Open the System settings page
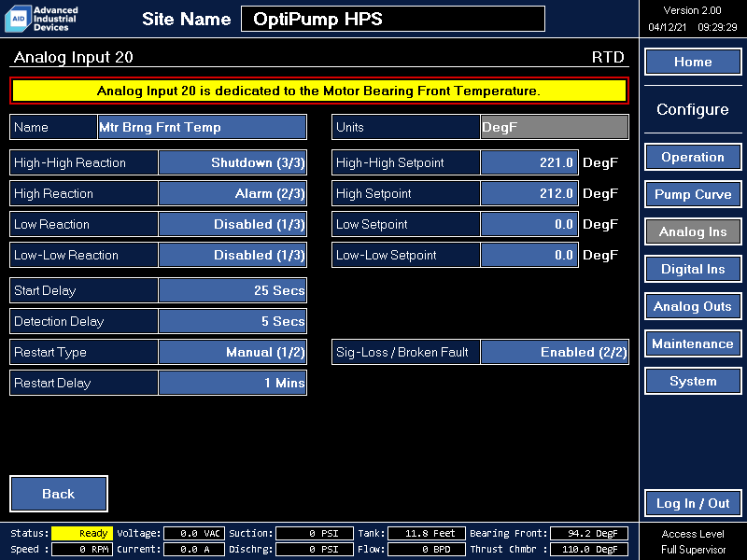Image resolution: width=747 pixels, height=560 pixels. click(693, 381)
